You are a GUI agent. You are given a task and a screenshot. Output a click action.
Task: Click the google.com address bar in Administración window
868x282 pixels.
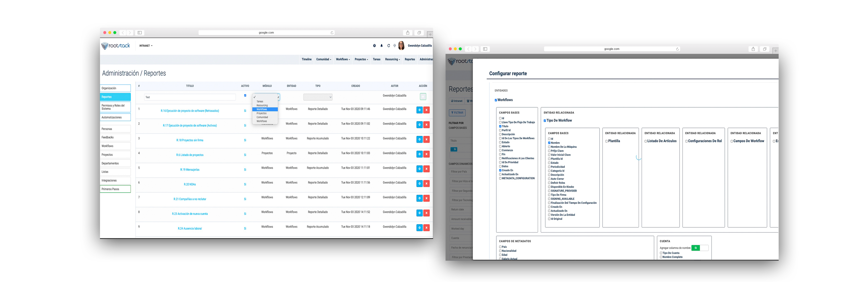pyautogui.click(x=266, y=33)
